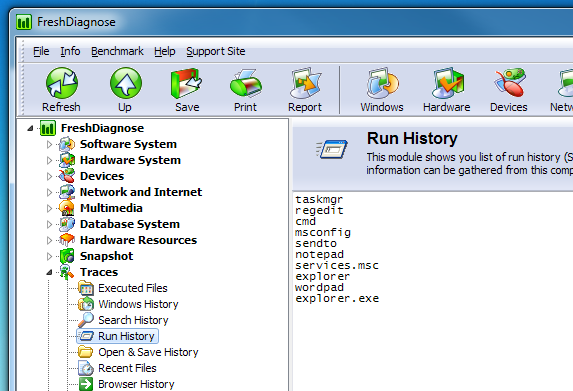Click the Save toolbar icon
Screen dimensions: 573x391
point(186,83)
